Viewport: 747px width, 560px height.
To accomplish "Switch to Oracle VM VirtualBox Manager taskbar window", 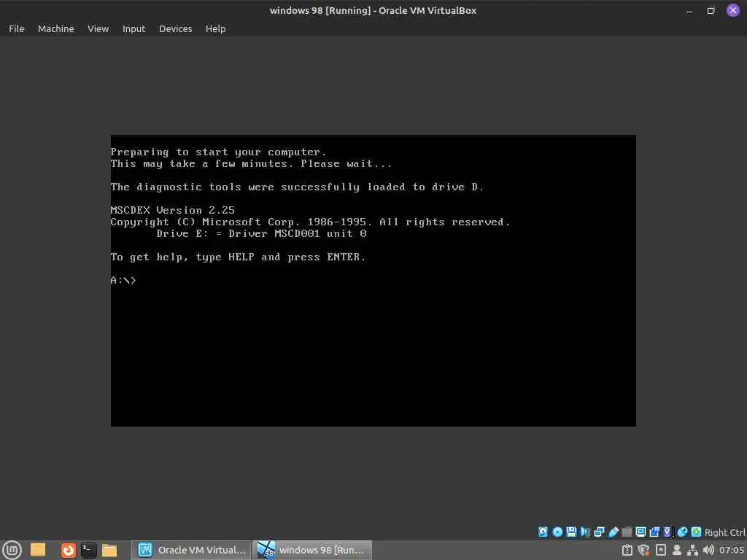I will pos(191,550).
